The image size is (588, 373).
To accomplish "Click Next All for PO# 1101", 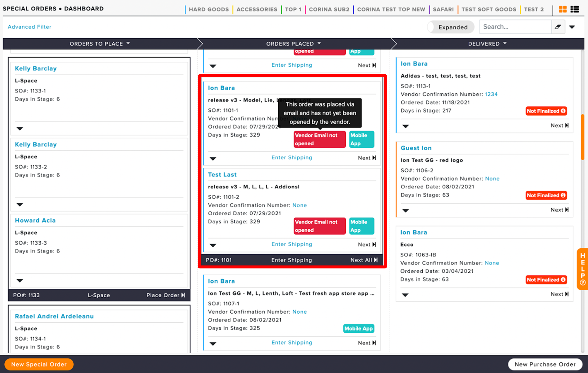I will click(364, 260).
